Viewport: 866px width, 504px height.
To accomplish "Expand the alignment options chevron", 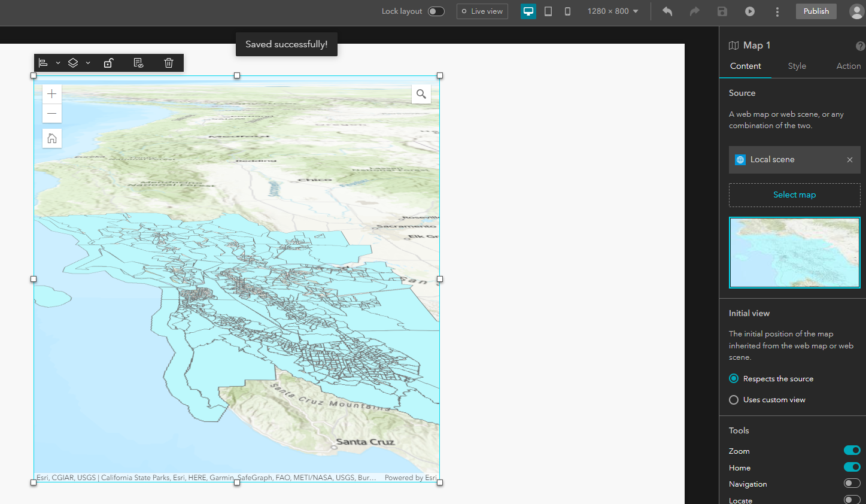I will click(x=58, y=62).
